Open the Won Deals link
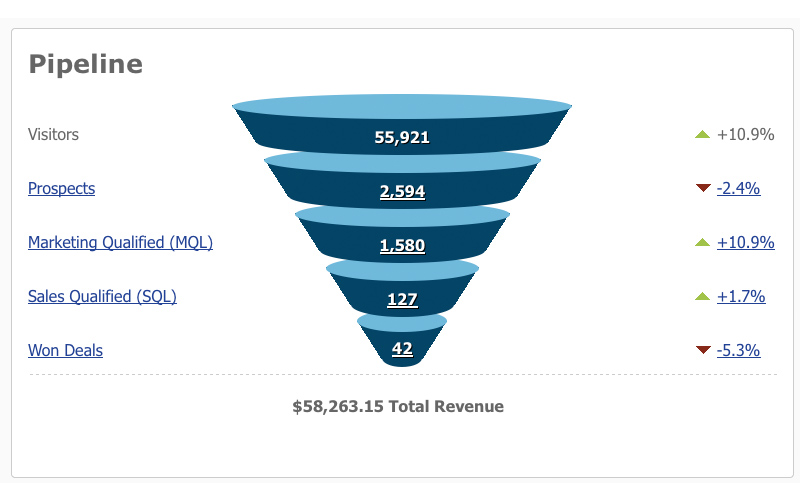This screenshot has height=501, width=800. (x=65, y=350)
